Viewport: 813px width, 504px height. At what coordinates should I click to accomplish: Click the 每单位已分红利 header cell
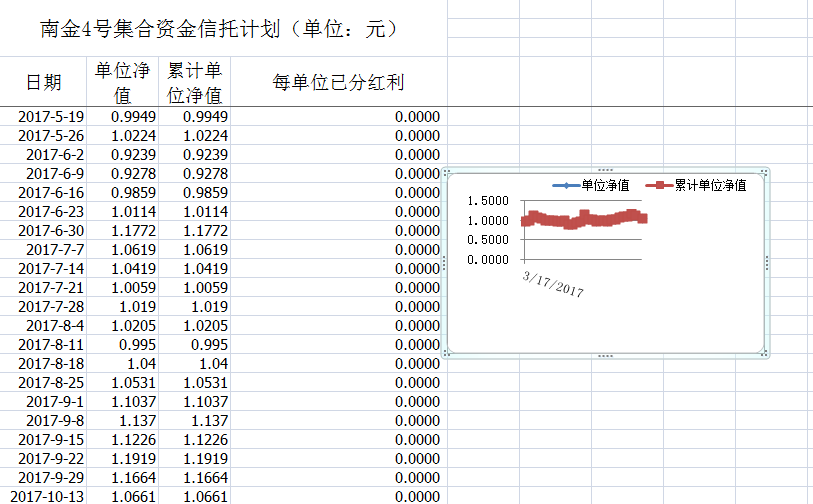[338, 82]
